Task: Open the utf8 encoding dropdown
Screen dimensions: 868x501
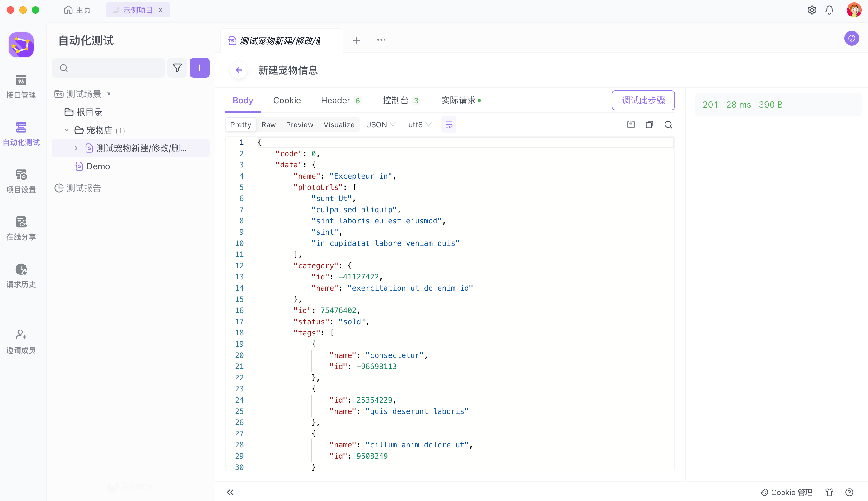Action: tap(419, 124)
